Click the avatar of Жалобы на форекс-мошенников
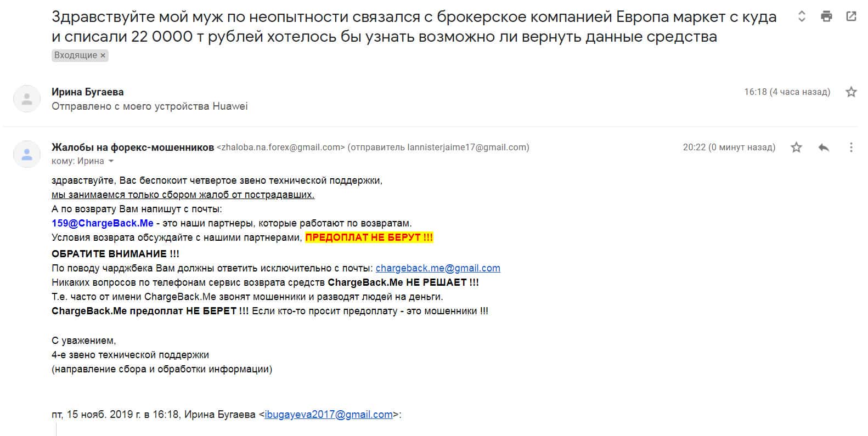Viewport: 868px width, 436px height. [26, 154]
